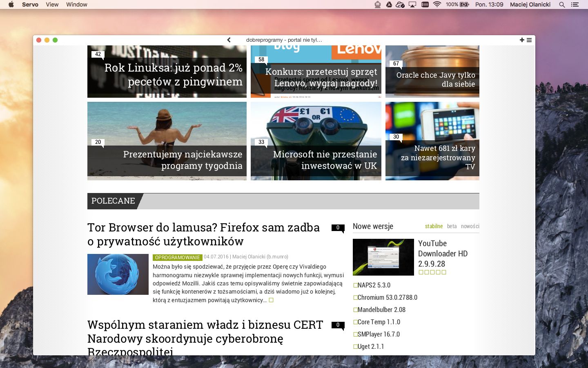This screenshot has height=368, width=588.
Task: Open Uget 2.1.1 entry
Action: [x=371, y=347]
